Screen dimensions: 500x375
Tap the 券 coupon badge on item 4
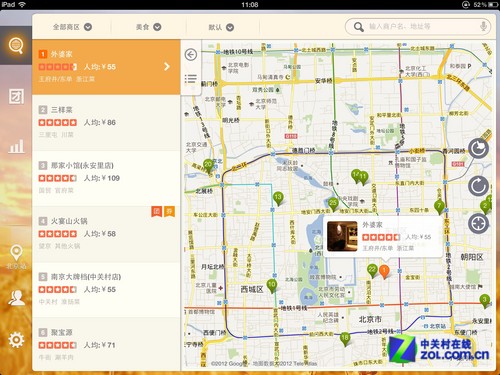pyautogui.click(x=169, y=211)
